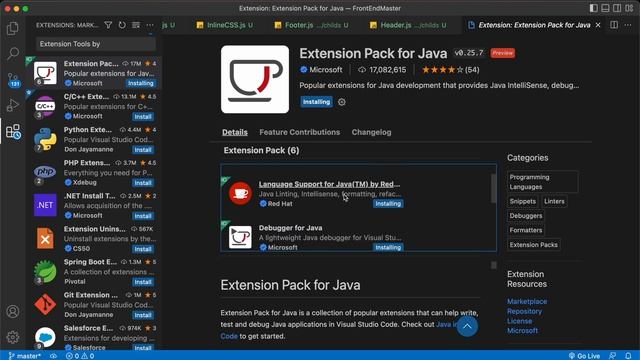Install the Extension Uninstaller extension
The height and width of the screenshot is (360, 640).
tap(143, 249)
